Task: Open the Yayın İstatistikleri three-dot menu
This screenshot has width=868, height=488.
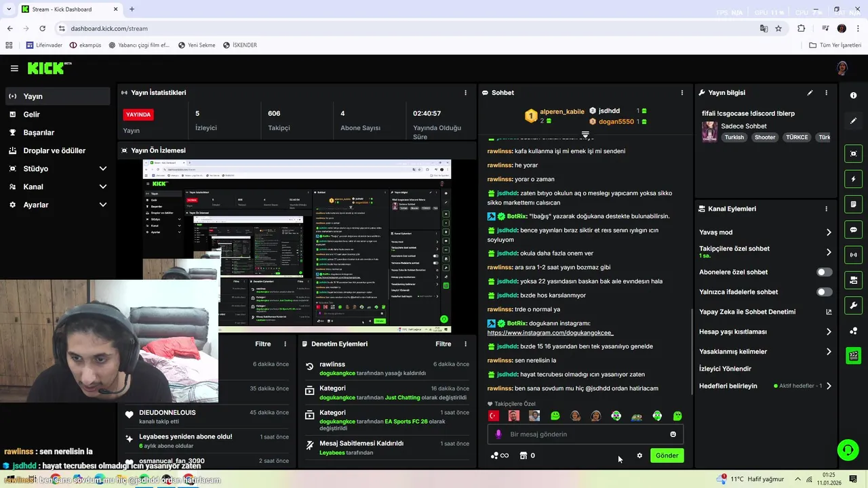Action: (465, 93)
